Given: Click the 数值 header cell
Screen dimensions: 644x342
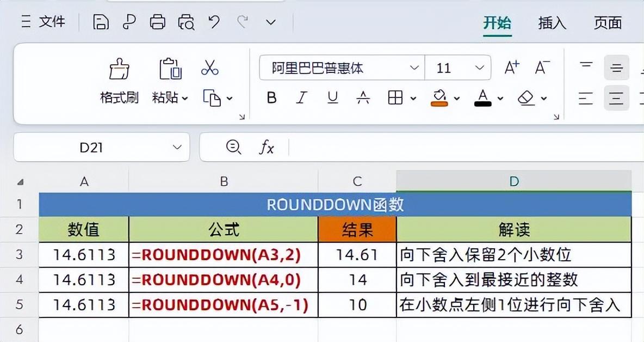Looking at the screenshot, I should (x=84, y=229).
